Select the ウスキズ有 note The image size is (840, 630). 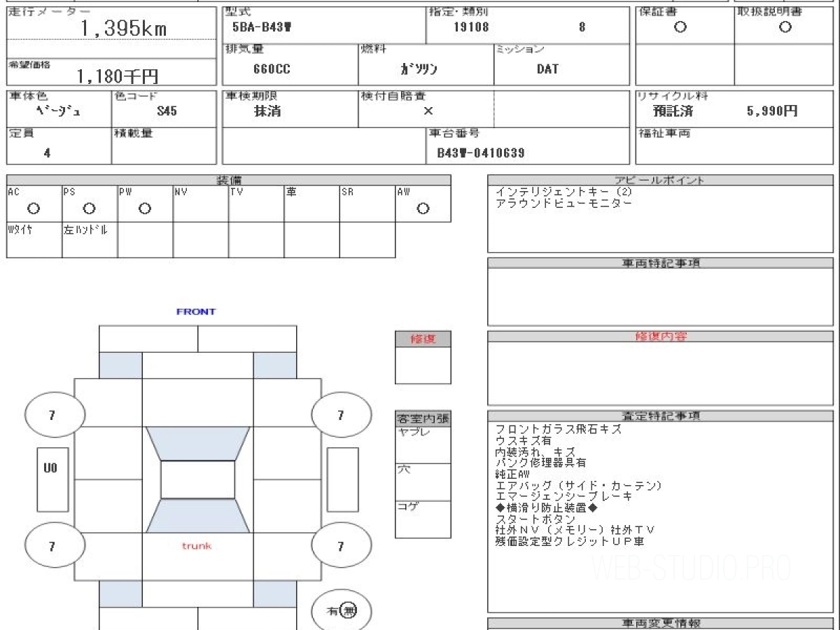pyautogui.click(x=523, y=441)
